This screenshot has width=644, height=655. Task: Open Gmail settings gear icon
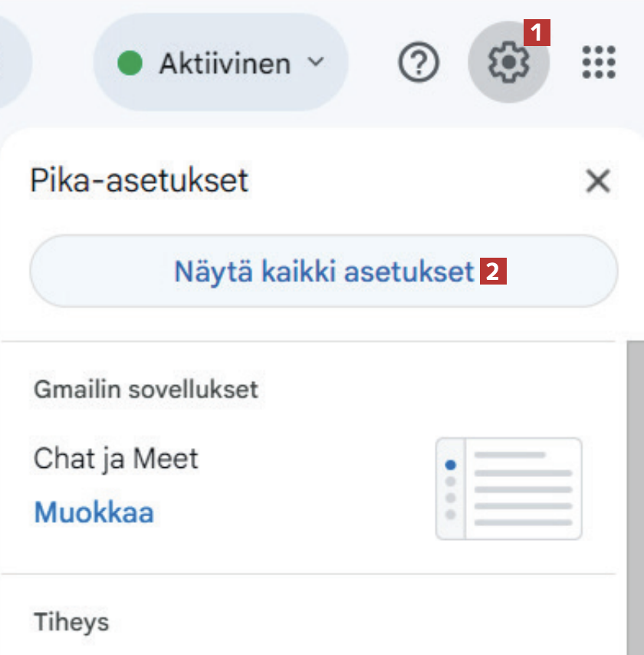click(x=508, y=63)
